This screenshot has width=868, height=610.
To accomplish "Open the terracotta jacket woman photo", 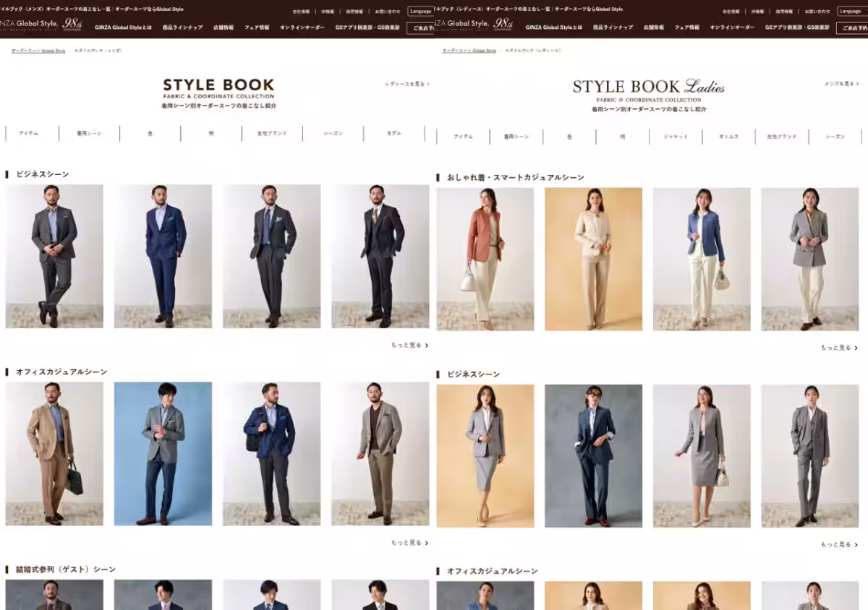I will (x=485, y=259).
